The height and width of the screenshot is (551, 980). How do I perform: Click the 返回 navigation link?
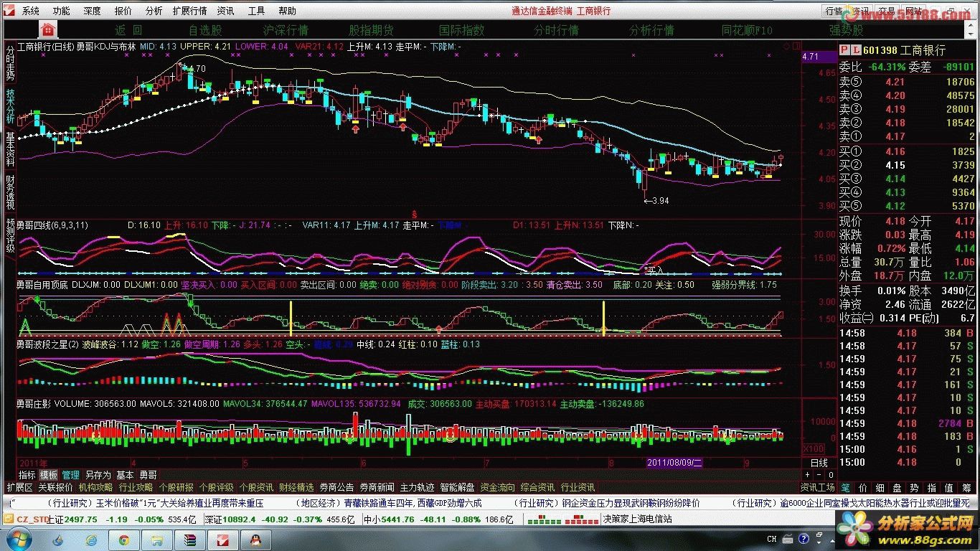pos(129,29)
